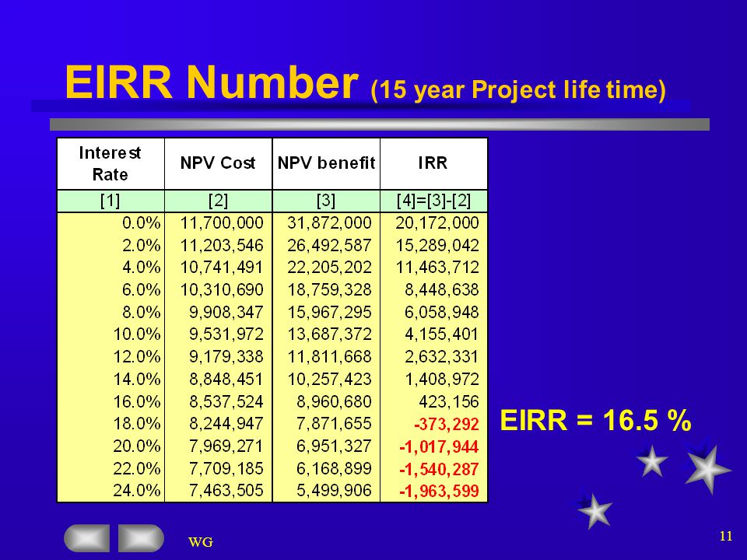Select IRR value 423,156

click(449, 402)
